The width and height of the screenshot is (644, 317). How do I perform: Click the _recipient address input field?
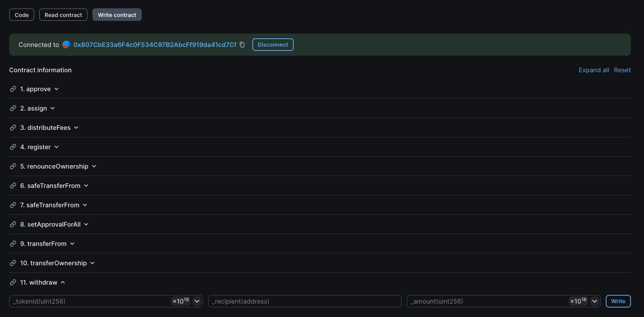pos(304,301)
